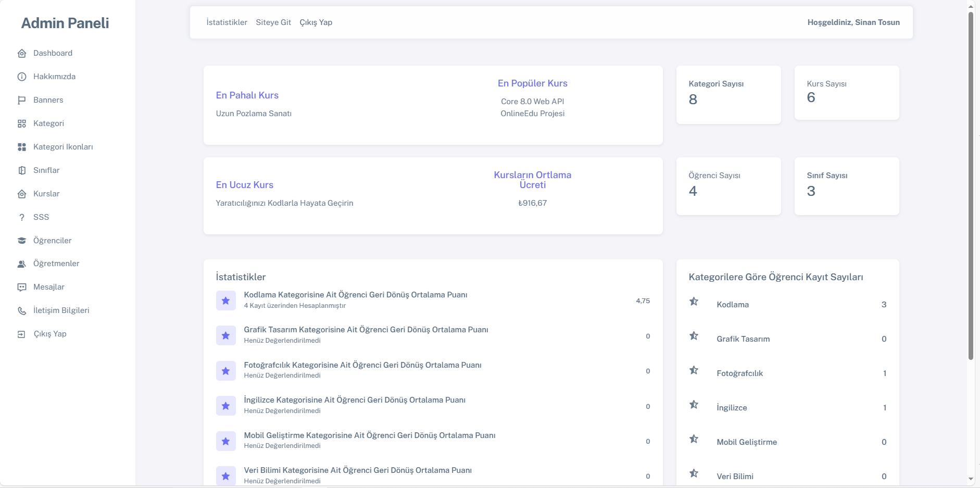This screenshot has height=488, width=980.
Task: Click the Mesajlar chat bubble icon
Action: pyautogui.click(x=22, y=287)
